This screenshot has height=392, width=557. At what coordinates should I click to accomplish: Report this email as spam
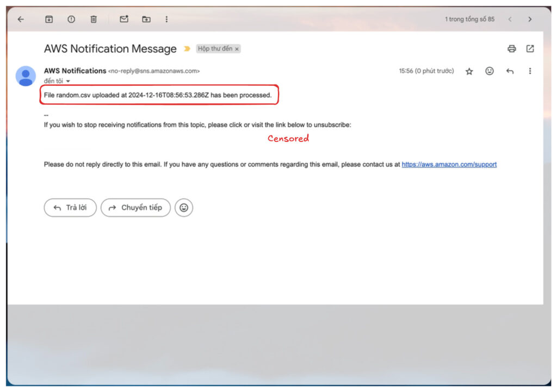[71, 19]
